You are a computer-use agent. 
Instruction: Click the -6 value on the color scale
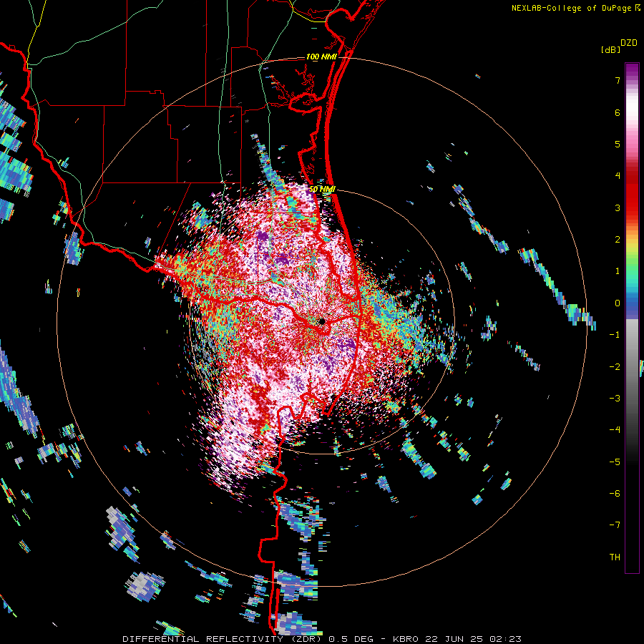[x=615, y=493]
